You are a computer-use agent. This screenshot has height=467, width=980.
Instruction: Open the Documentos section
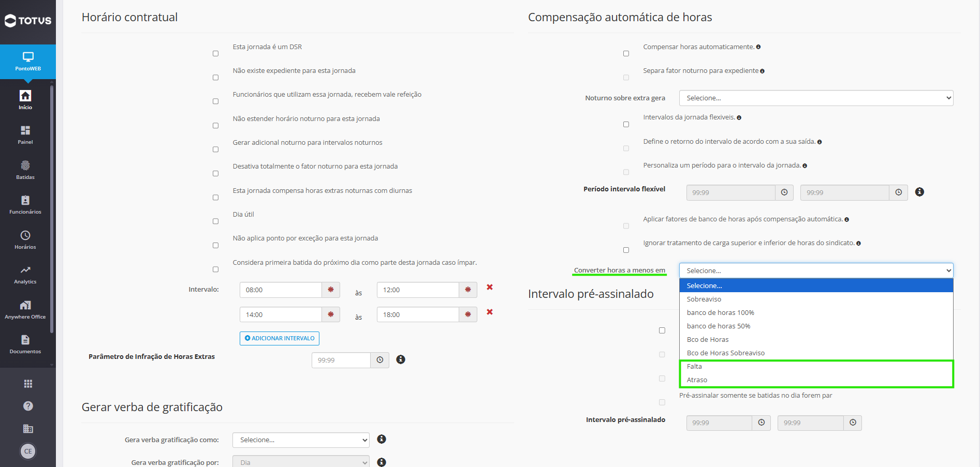25,344
